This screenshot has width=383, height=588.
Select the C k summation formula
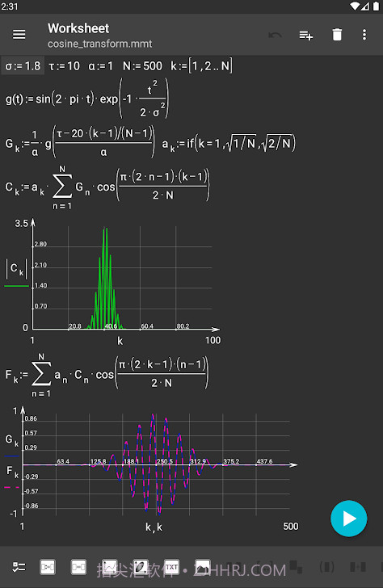click(x=107, y=187)
